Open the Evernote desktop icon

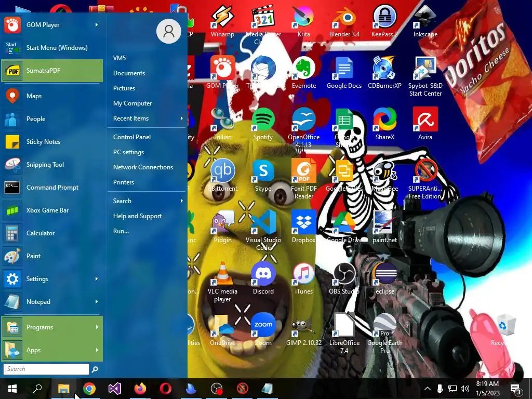click(303, 73)
